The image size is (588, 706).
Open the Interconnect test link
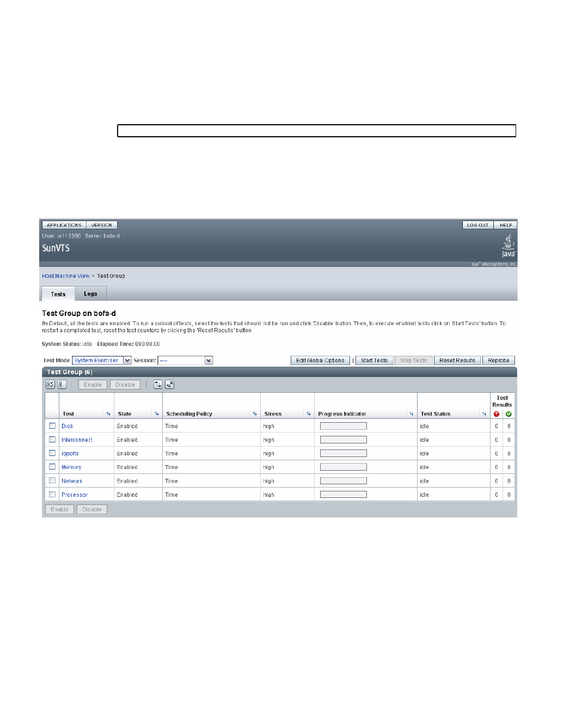coord(77,440)
